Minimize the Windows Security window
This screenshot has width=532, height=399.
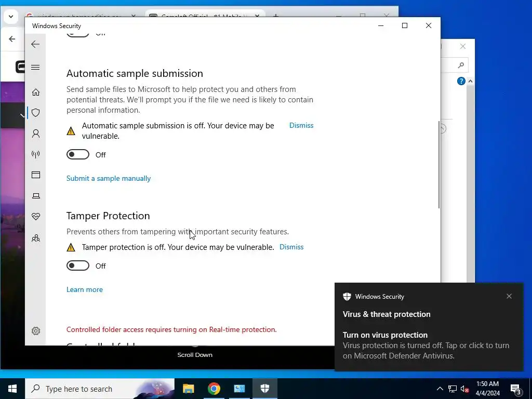click(x=381, y=25)
